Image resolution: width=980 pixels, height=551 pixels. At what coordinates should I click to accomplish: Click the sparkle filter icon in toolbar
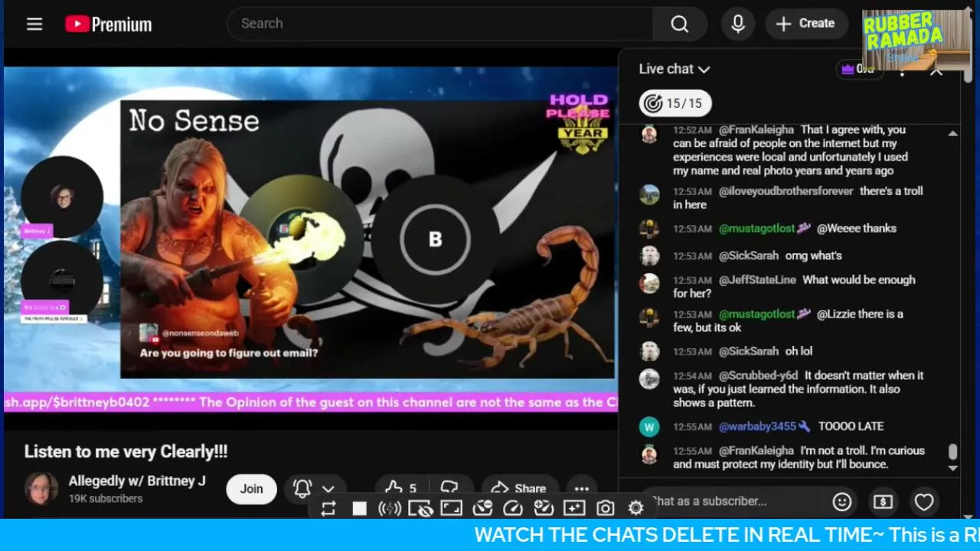point(574,508)
